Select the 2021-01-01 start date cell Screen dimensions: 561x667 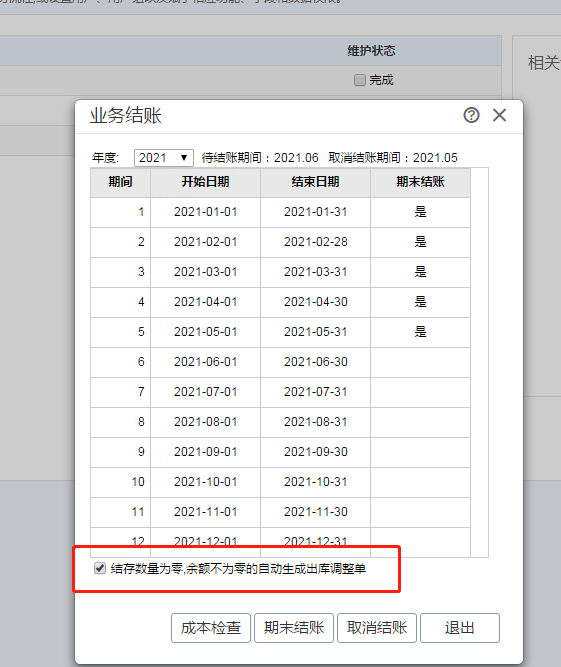[x=205, y=212]
